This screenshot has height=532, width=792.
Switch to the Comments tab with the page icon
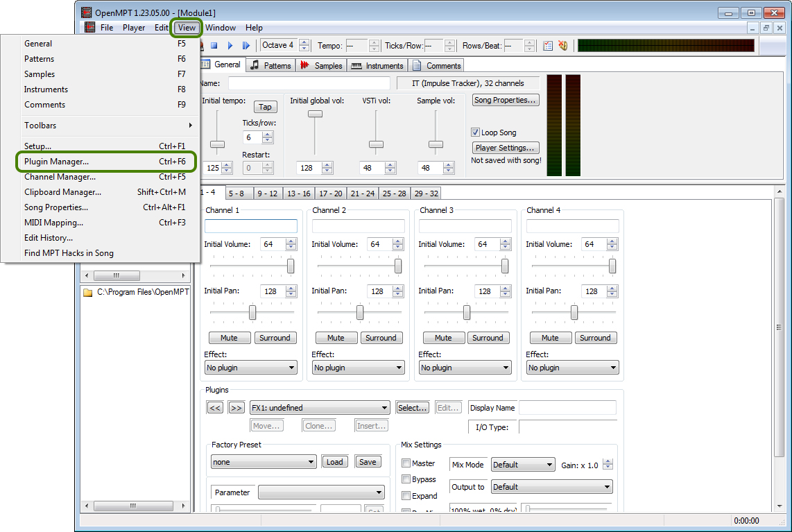(x=437, y=65)
